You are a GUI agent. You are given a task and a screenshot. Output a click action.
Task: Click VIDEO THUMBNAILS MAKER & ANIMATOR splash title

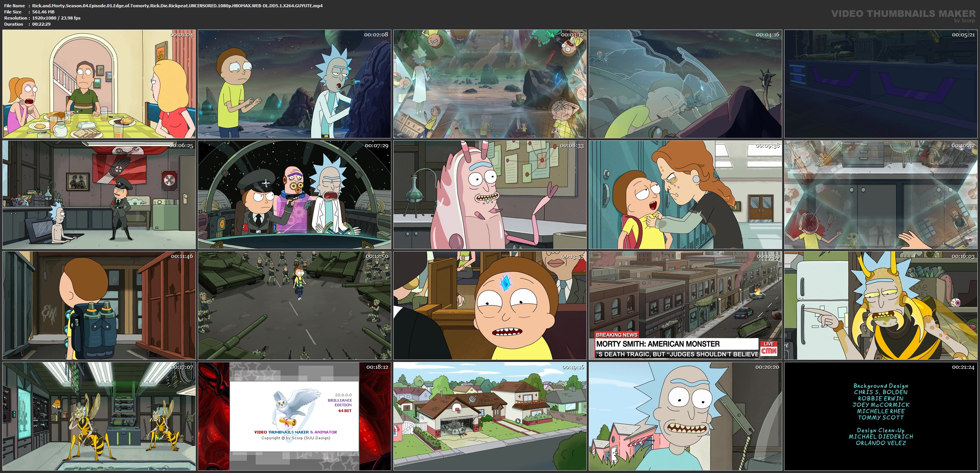click(x=295, y=432)
